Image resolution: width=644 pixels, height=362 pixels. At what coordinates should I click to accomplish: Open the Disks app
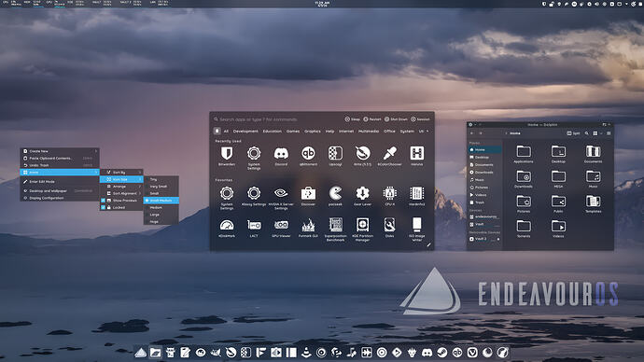[389, 228]
